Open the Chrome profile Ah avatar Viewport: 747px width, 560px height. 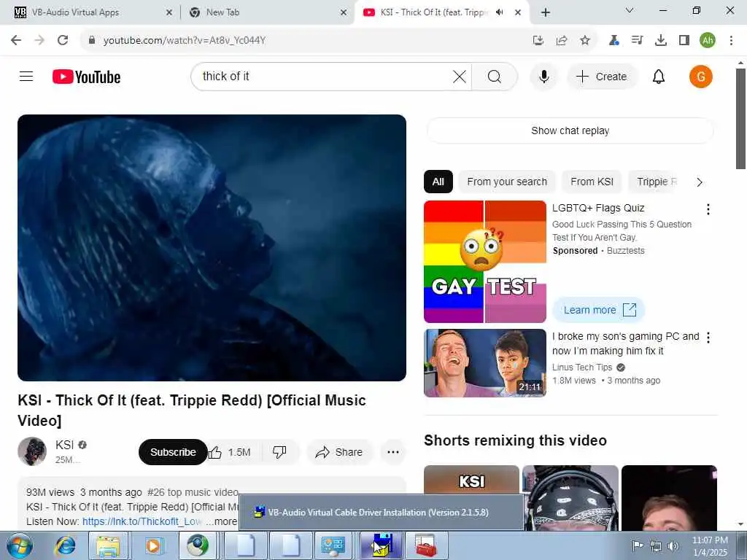[708, 40]
